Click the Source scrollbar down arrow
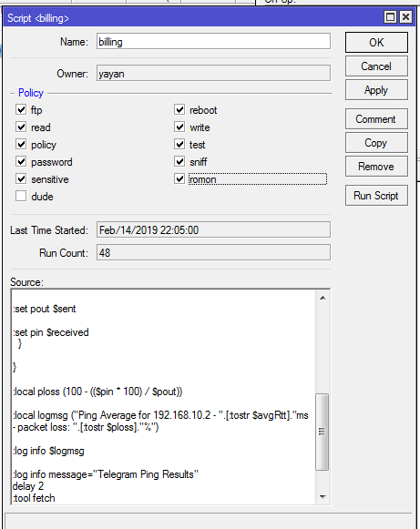Screen dimensions: 420x529 coord(323,496)
